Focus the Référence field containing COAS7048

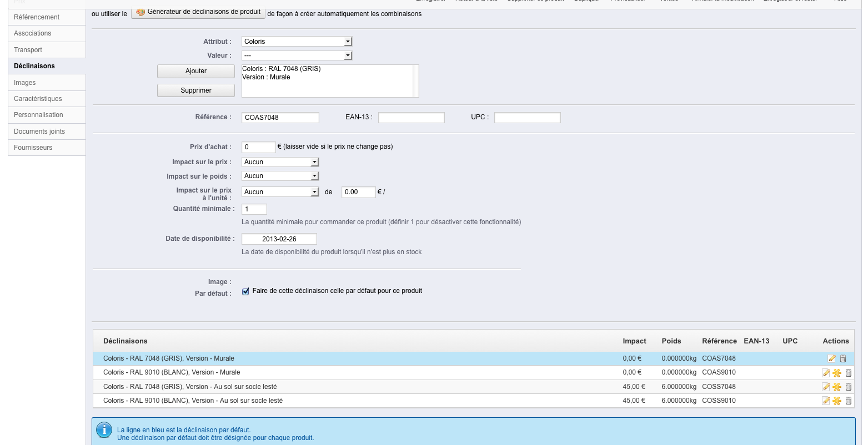tap(280, 118)
